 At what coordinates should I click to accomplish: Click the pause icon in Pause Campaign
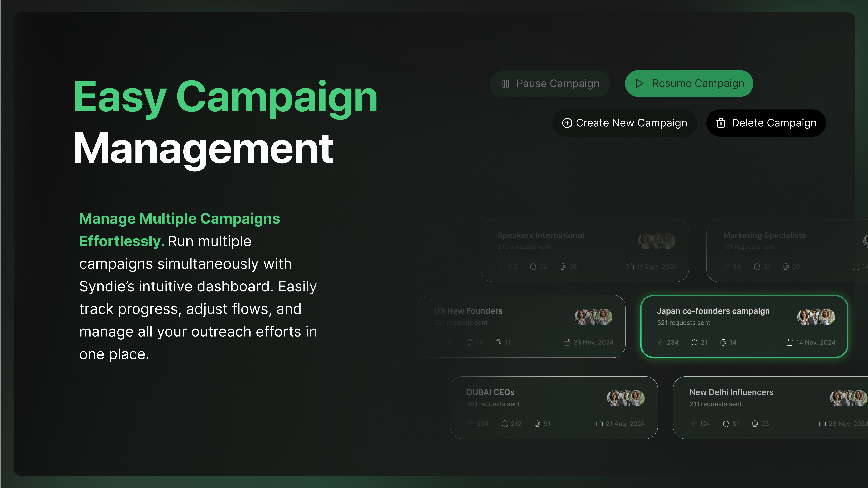[505, 83]
